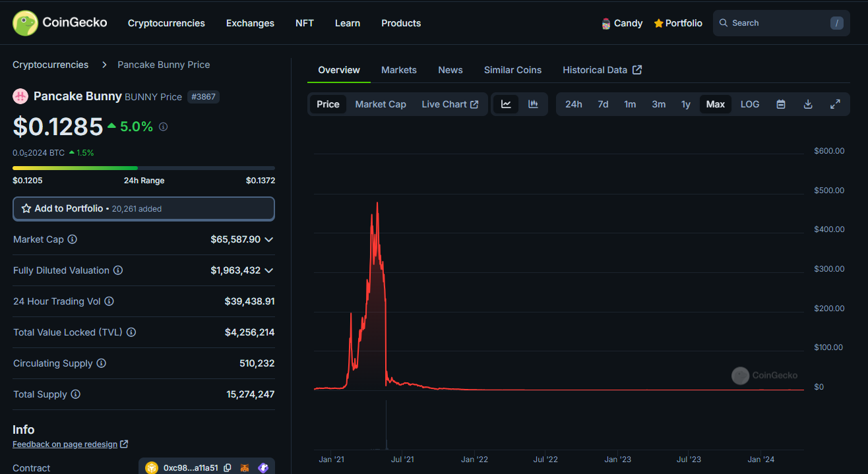Add token to MetaMask via fox icon
The height and width of the screenshot is (474, 868).
tap(245, 468)
